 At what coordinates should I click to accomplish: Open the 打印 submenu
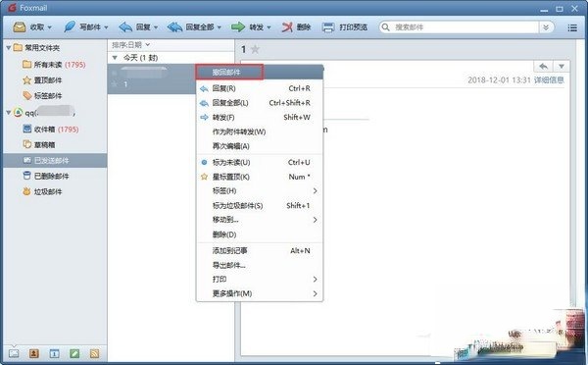click(260, 279)
